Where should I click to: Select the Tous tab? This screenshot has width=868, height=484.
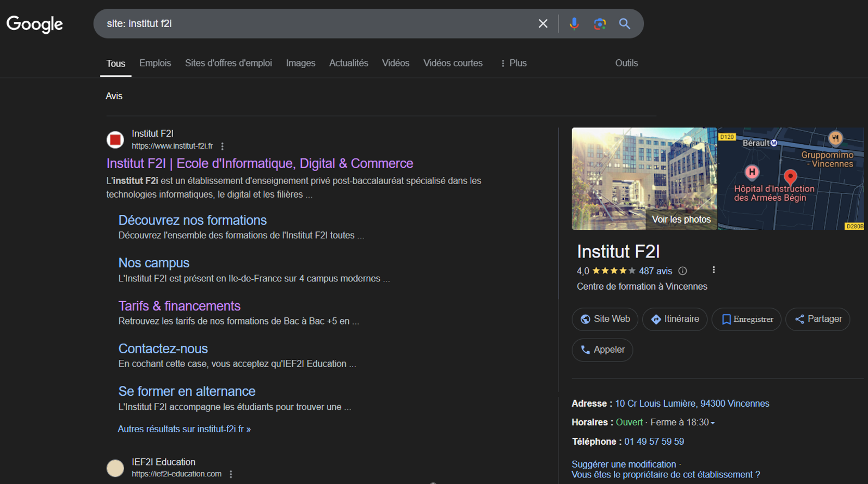click(115, 64)
